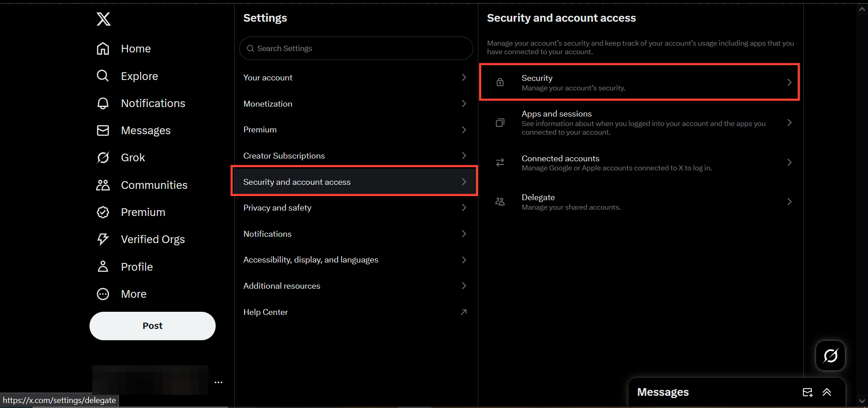Viewport: 868px width, 408px height.
Task: Launch Grok from the sidebar icon
Action: click(103, 157)
